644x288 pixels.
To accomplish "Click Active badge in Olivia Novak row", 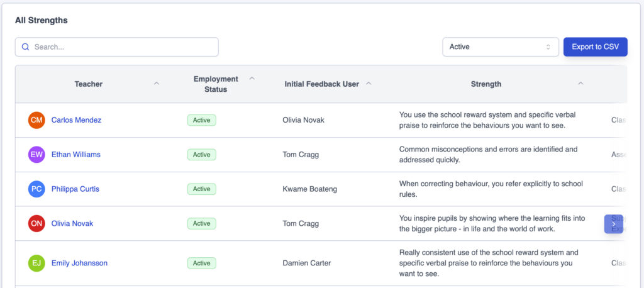I will pos(201,223).
